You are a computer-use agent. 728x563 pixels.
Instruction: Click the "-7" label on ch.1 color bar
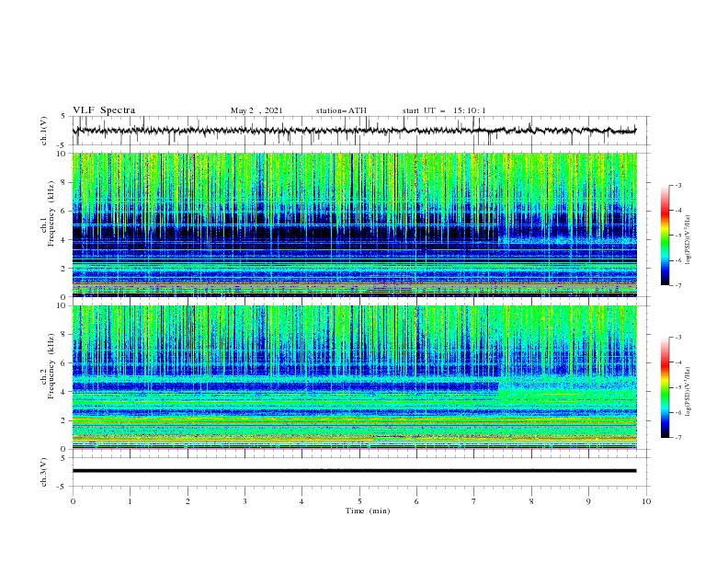pyautogui.click(x=677, y=285)
